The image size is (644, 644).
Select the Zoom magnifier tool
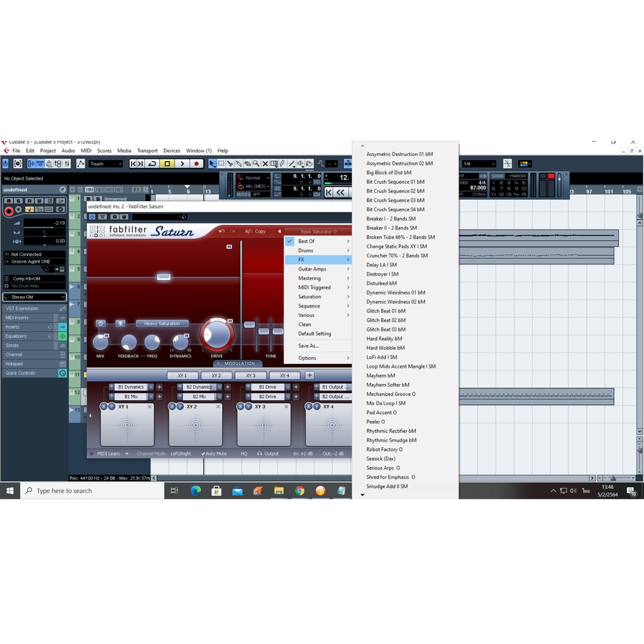coord(256,164)
